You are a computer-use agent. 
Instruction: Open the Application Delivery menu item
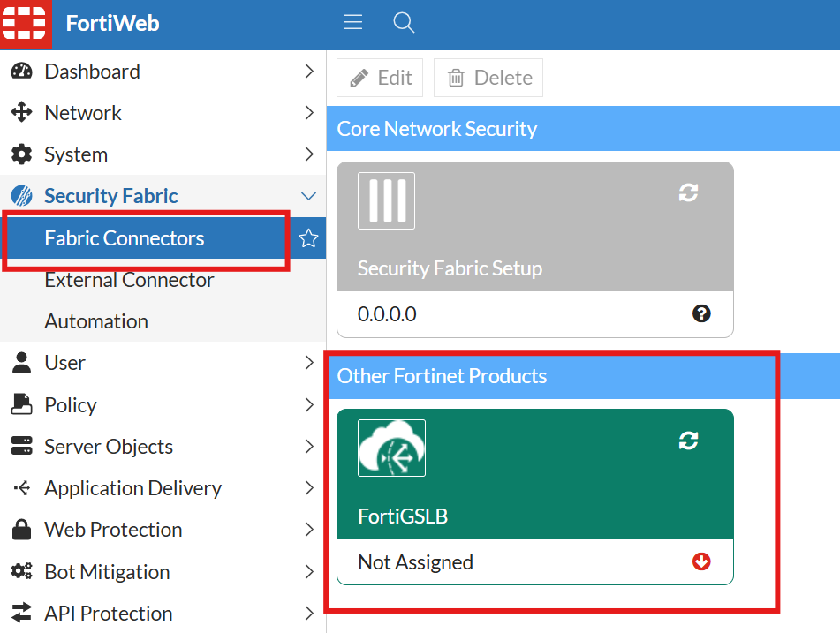(163, 488)
